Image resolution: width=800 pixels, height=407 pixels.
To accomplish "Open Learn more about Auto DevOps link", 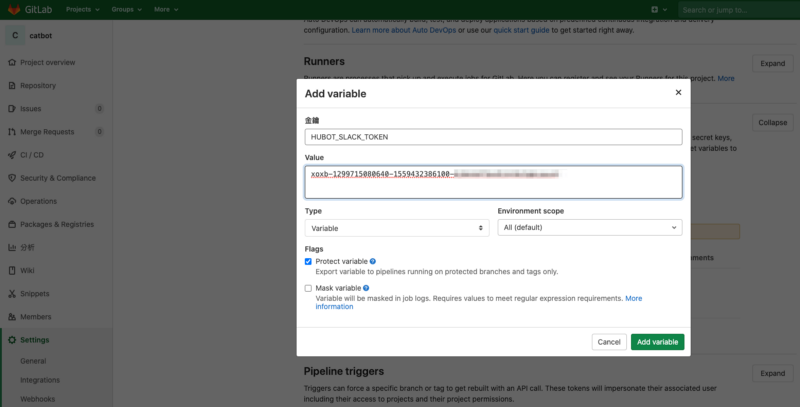I will tap(404, 30).
